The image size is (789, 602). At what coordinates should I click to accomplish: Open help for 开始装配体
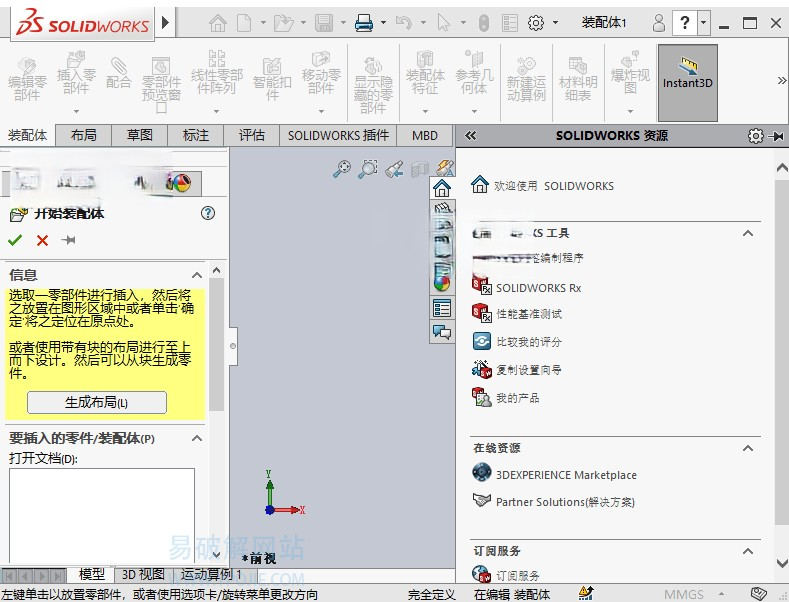click(208, 213)
